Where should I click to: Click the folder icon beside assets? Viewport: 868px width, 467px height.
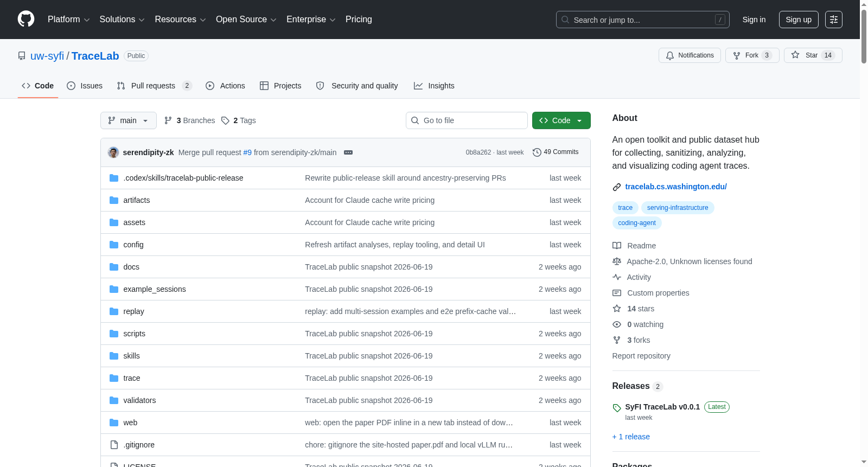pos(114,222)
